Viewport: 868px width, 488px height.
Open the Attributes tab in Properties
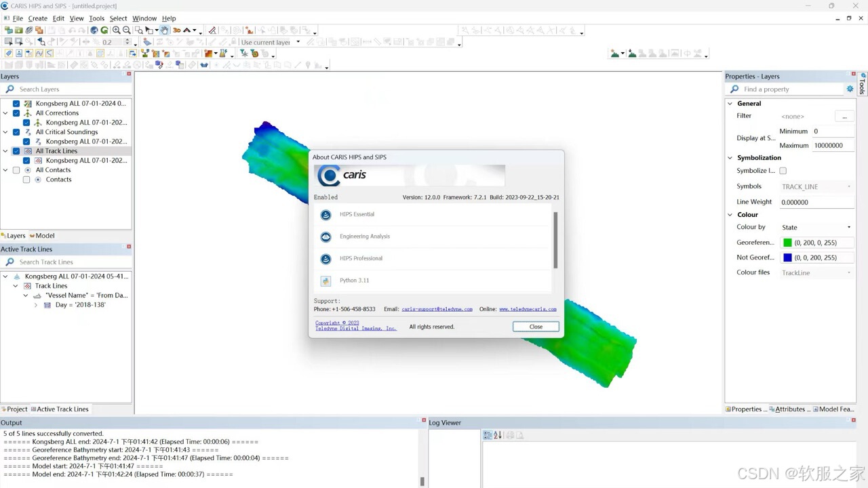pos(790,409)
